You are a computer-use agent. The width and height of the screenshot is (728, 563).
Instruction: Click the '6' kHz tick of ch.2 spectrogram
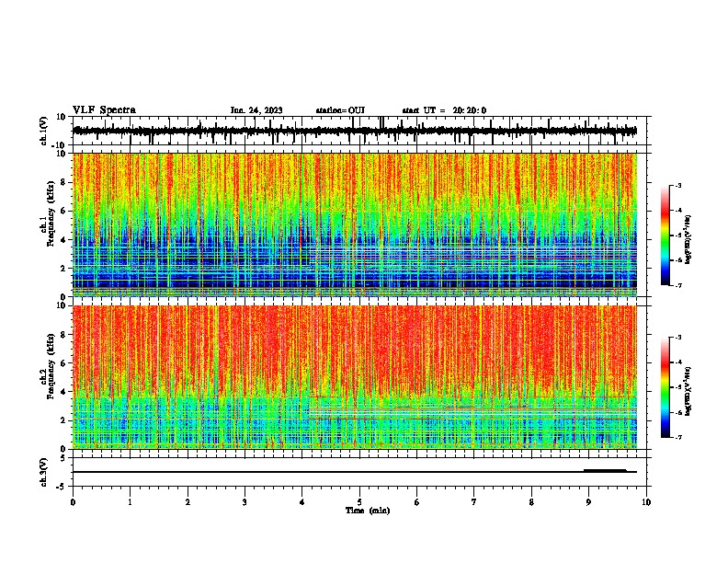[x=63, y=362]
